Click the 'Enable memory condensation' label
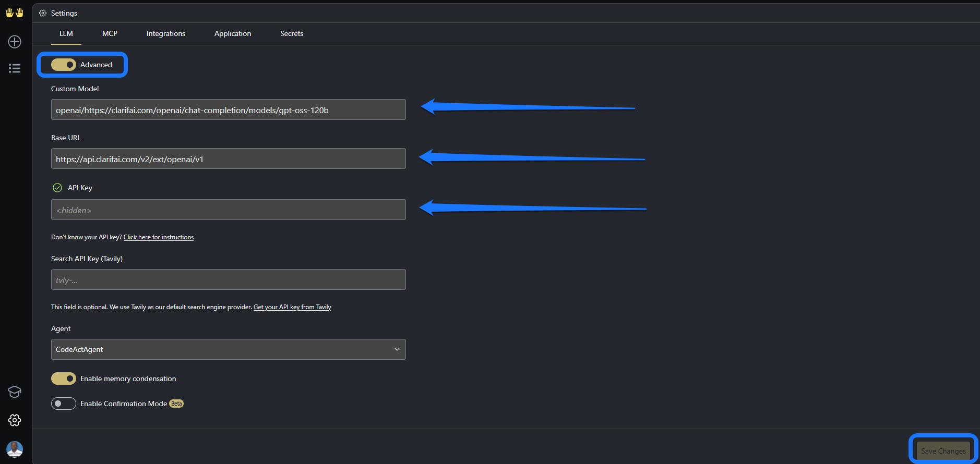The image size is (980, 464). pyautogui.click(x=128, y=378)
